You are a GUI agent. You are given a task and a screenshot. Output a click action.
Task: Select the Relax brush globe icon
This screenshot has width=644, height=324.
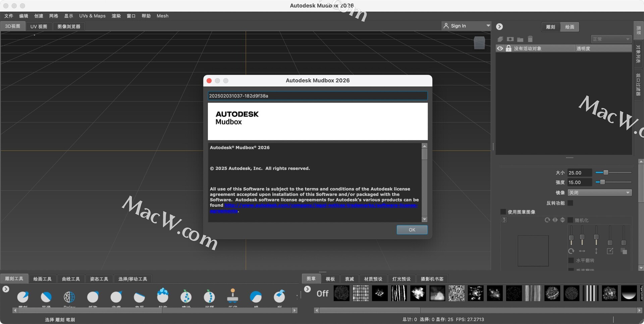pyautogui.click(x=69, y=297)
